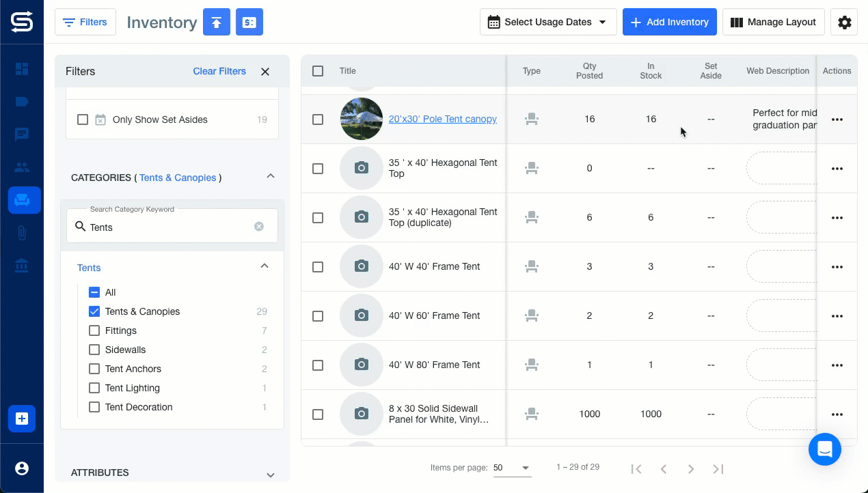Open the bank building icon in sidebar
Viewport: 868px width, 493px height.
pyautogui.click(x=22, y=266)
